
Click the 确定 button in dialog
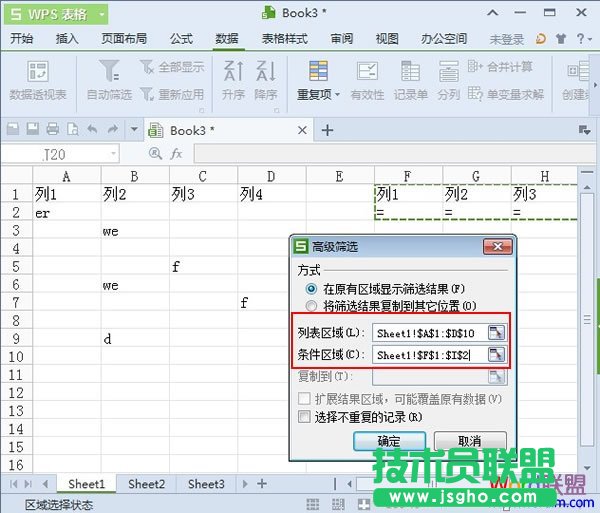[389, 441]
